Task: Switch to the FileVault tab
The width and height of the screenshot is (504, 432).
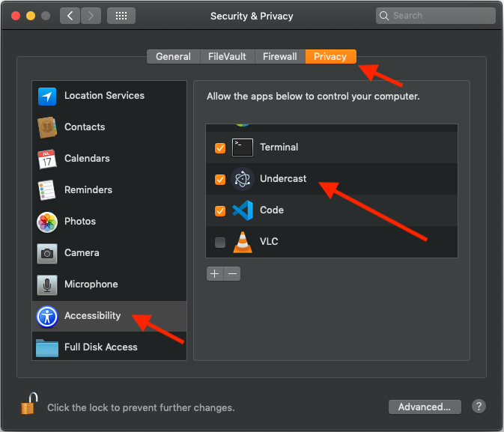Action: (x=227, y=57)
